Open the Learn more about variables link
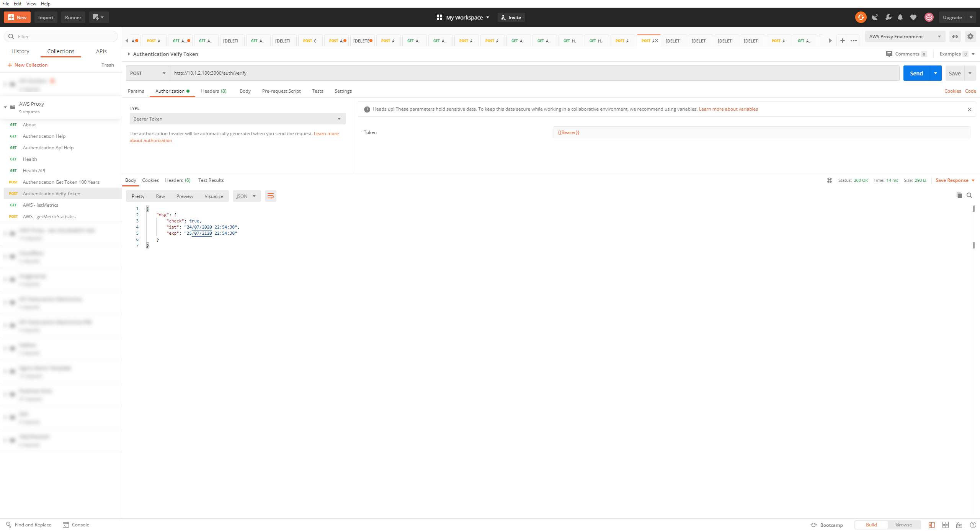Screen dimensions: 980x531 [728, 109]
